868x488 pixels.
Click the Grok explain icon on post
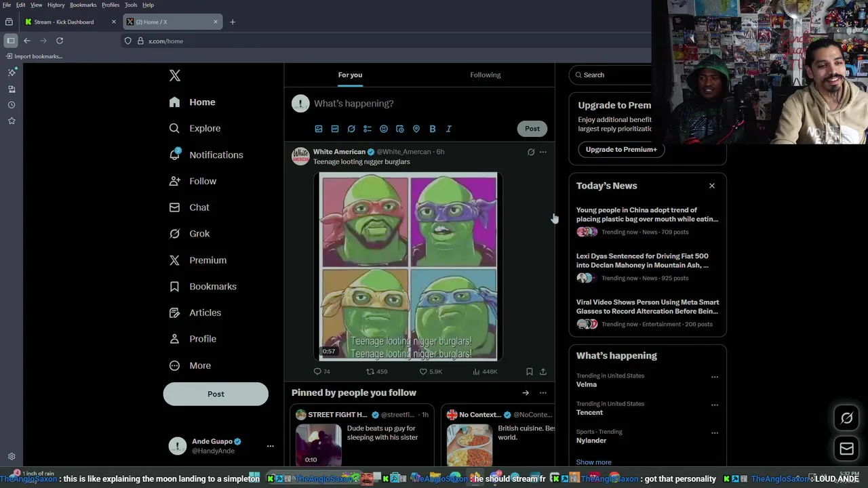(x=531, y=152)
